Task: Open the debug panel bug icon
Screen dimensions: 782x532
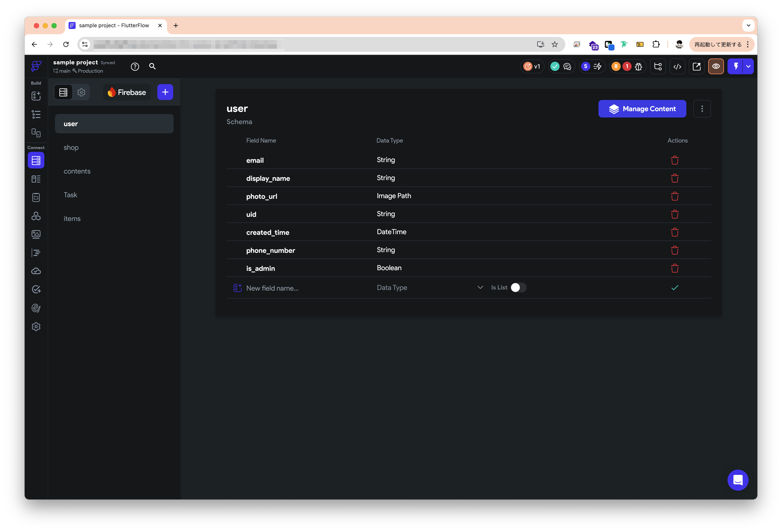Action: pyautogui.click(x=639, y=66)
